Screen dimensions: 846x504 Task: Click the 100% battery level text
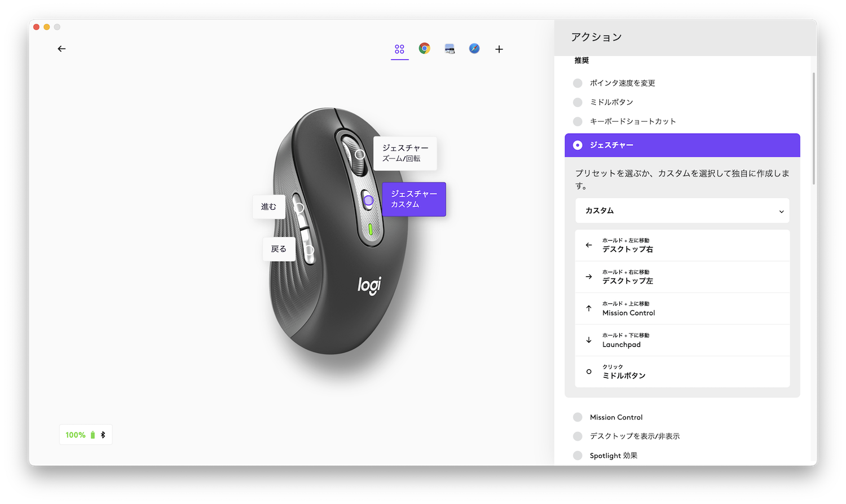(x=76, y=435)
